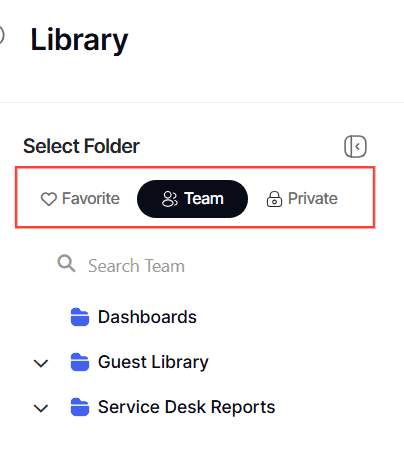Collapse the Select Folder side panel
Screen dimensions: 404x472
point(355,146)
